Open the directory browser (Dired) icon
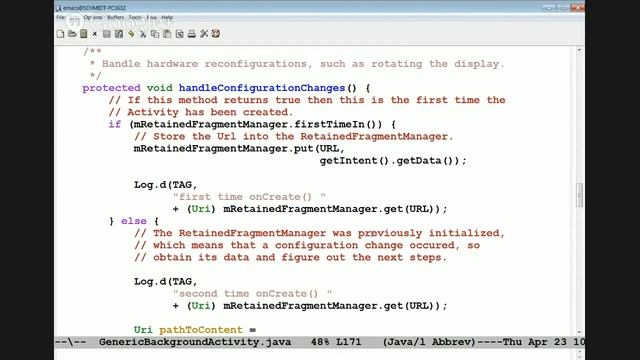This screenshot has width=640, height=360. (x=84, y=34)
